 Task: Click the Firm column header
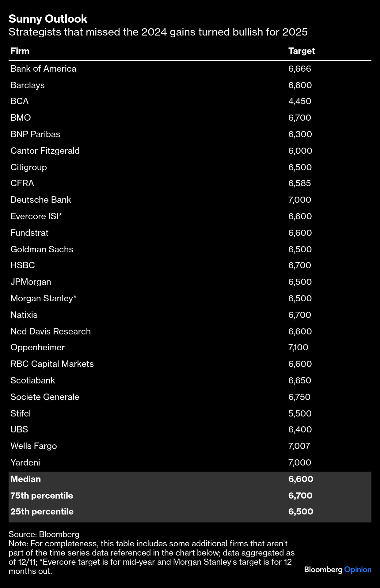[x=20, y=51]
